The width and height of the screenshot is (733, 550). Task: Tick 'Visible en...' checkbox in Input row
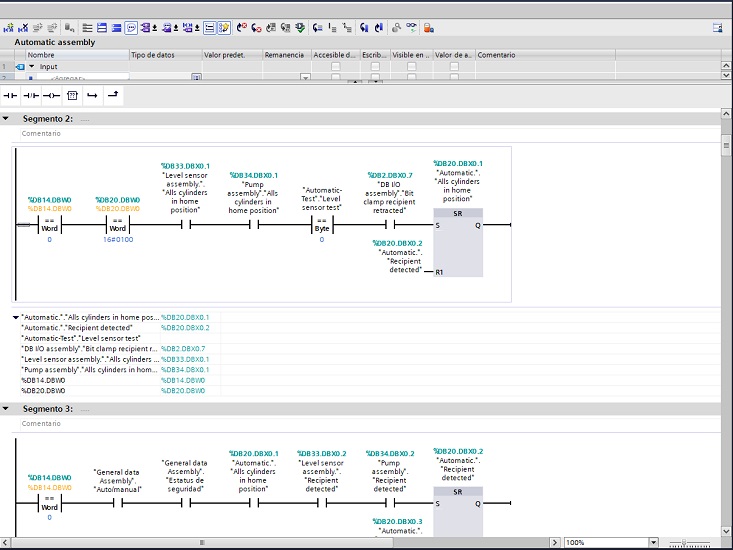(411, 66)
